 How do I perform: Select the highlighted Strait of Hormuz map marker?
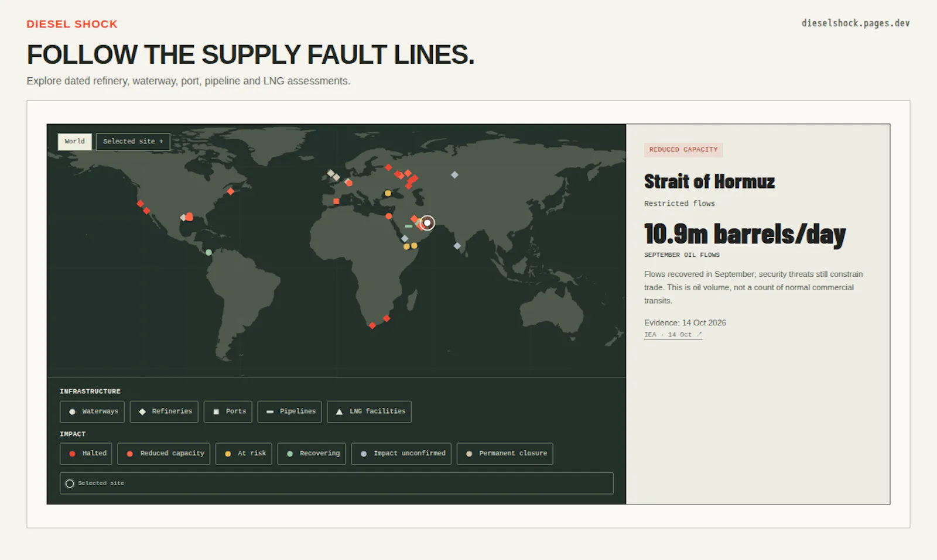coord(428,223)
